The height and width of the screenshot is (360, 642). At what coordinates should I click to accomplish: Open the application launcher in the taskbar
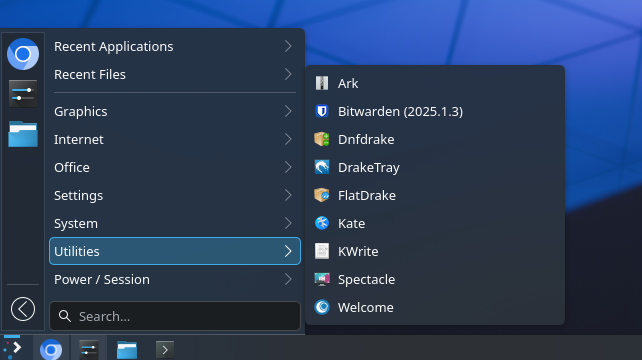pos(13,348)
